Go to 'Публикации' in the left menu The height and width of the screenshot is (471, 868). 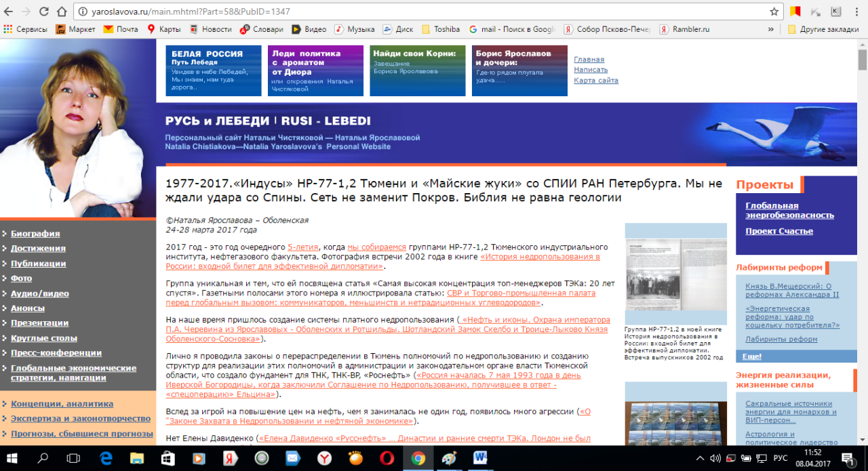tap(38, 264)
